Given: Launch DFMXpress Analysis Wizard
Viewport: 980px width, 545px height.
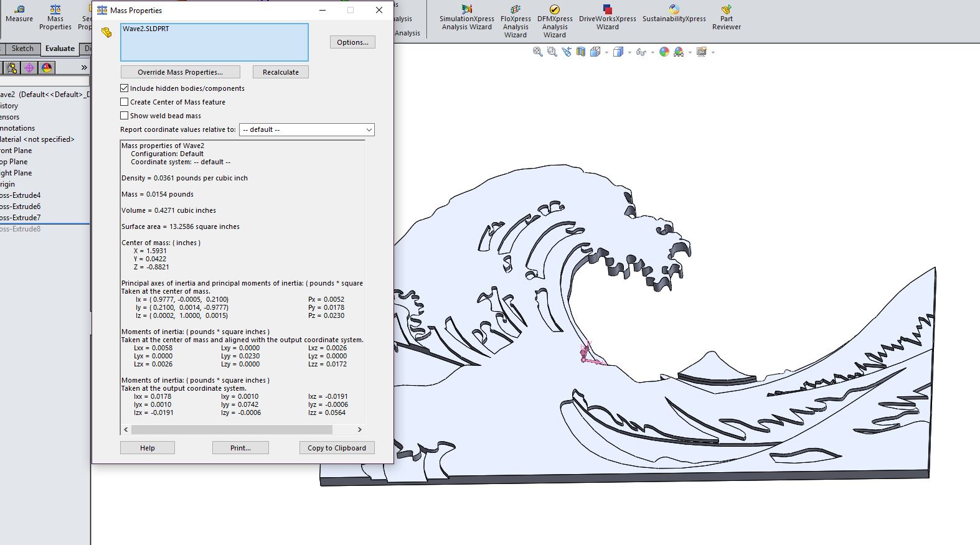Looking at the screenshot, I should 555,21.
